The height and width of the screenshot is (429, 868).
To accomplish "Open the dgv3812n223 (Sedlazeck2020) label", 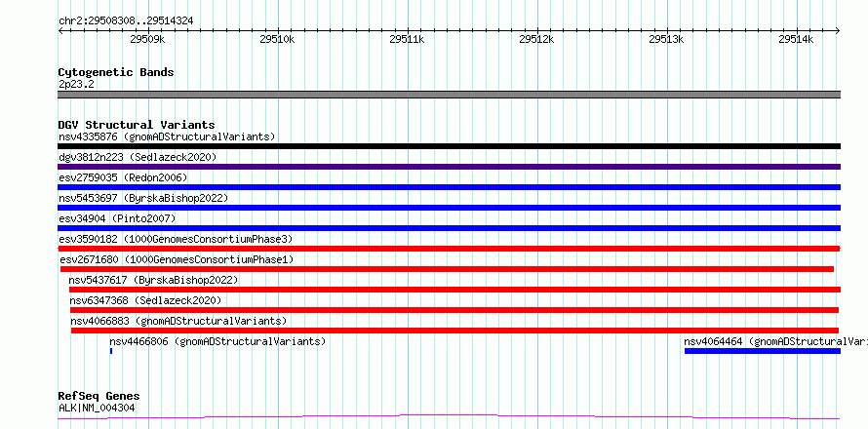I will pyautogui.click(x=138, y=157).
